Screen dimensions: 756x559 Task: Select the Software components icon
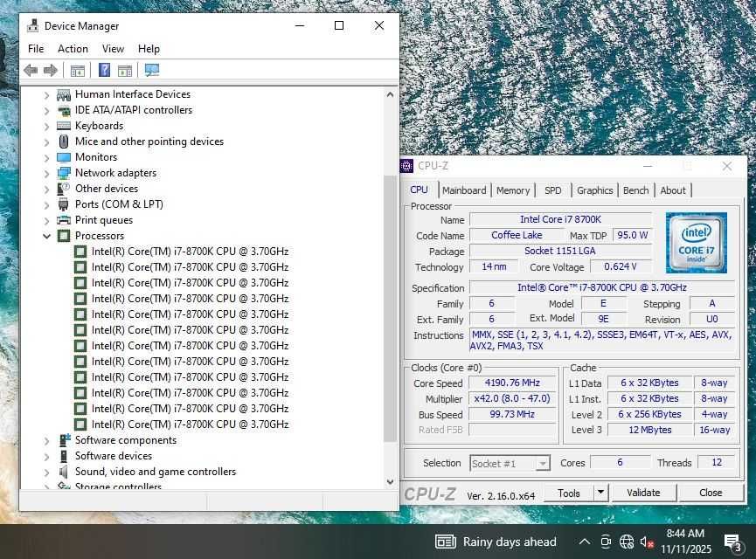(x=65, y=440)
